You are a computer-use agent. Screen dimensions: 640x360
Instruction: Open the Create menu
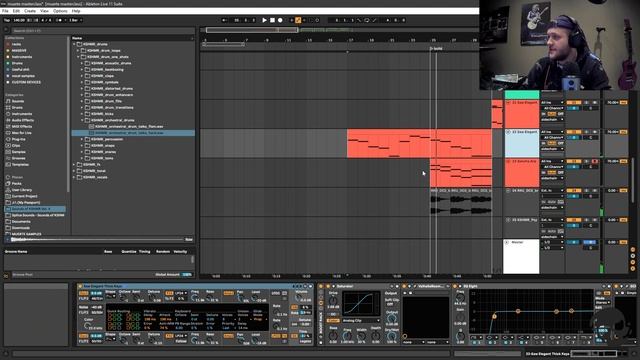pos(30,11)
